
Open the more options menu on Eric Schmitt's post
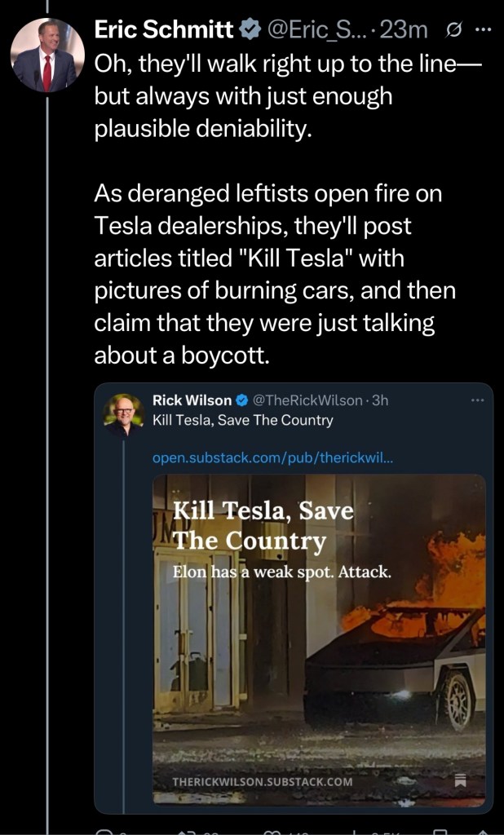click(483, 30)
